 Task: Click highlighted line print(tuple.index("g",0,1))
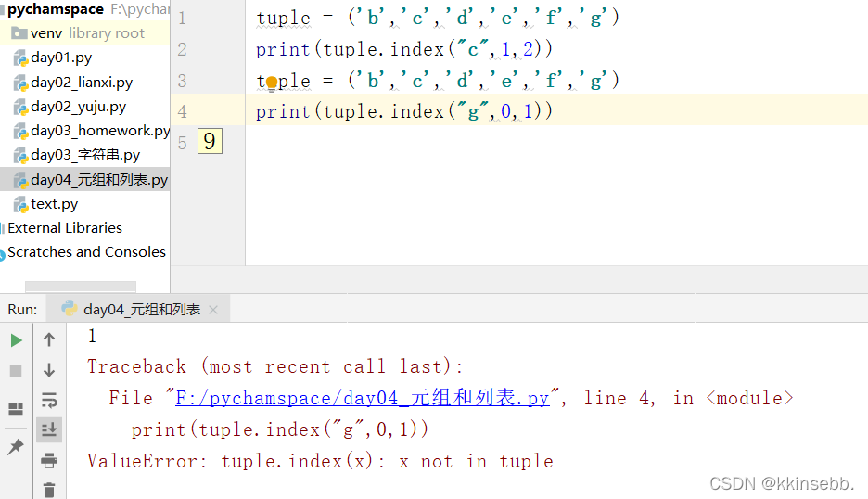tap(404, 111)
